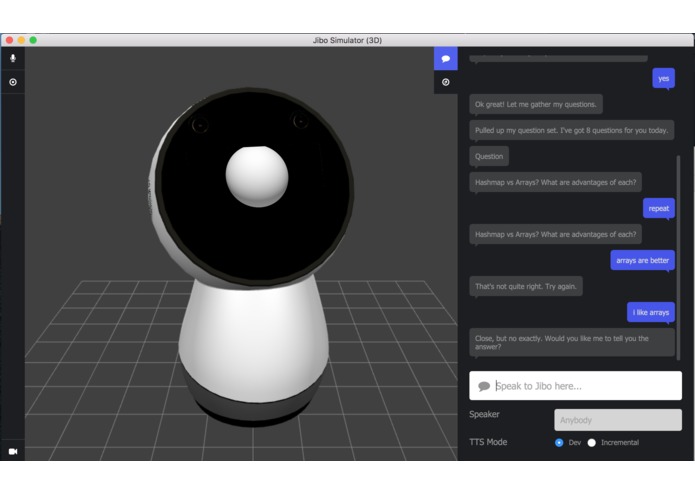Image resolution: width=695 pixels, height=494 pixels.
Task: Click 'Ok great! Let me gather my questions.' message
Action: tap(535, 105)
